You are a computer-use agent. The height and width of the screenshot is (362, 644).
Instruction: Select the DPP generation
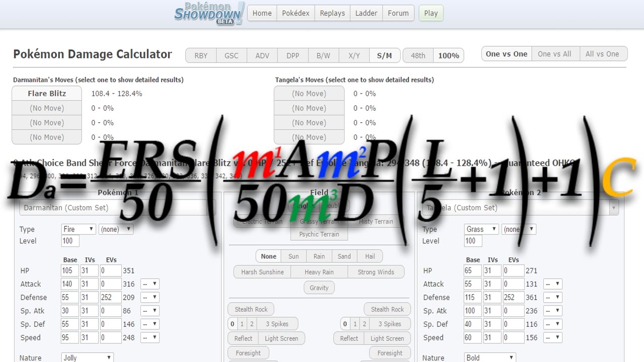[293, 55]
